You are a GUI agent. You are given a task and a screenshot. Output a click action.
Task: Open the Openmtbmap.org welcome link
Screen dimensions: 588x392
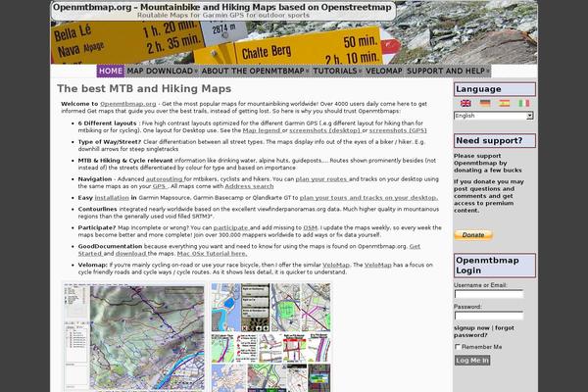click(x=127, y=104)
